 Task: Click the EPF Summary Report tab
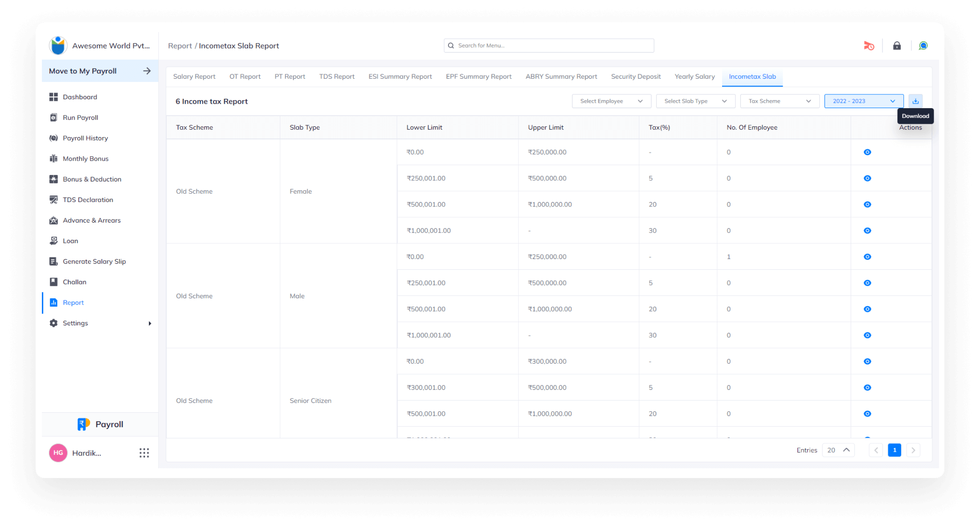478,76
